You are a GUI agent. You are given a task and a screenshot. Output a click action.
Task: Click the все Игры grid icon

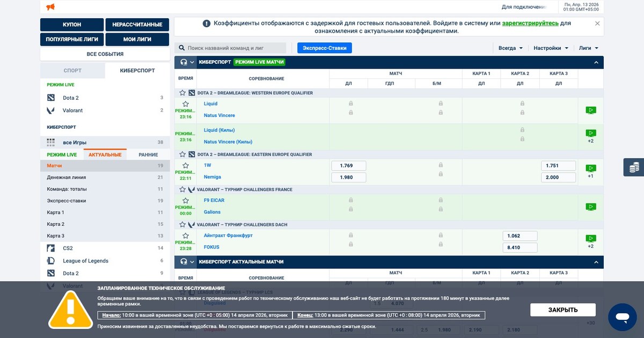click(x=50, y=142)
